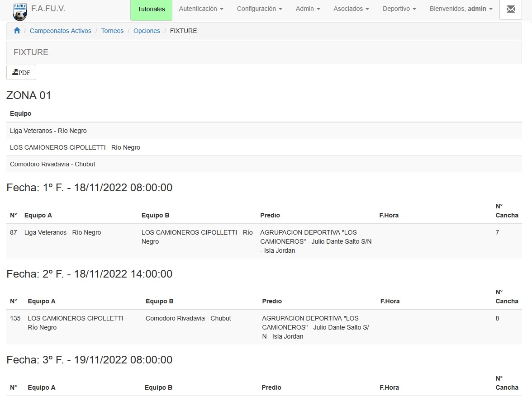Screen dimensions: 532x396
Task: Open the Asociados menu
Action: point(351,9)
